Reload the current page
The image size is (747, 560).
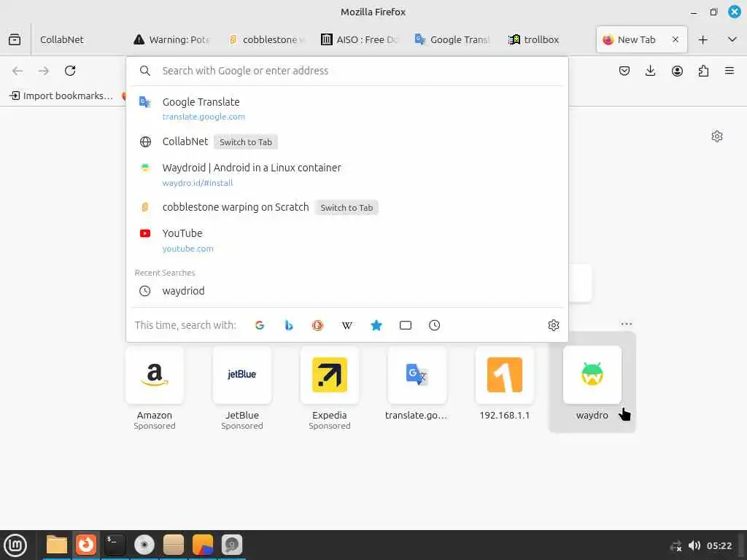click(x=70, y=71)
